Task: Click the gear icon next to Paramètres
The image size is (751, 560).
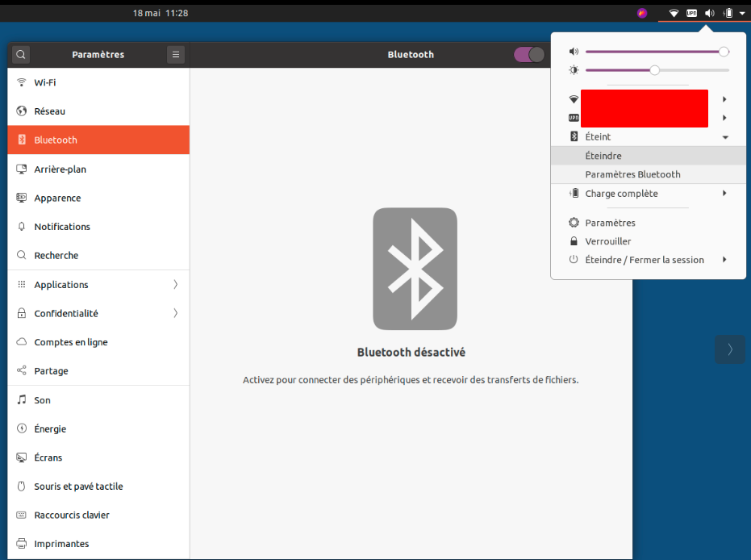Action: [x=574, y=223]
